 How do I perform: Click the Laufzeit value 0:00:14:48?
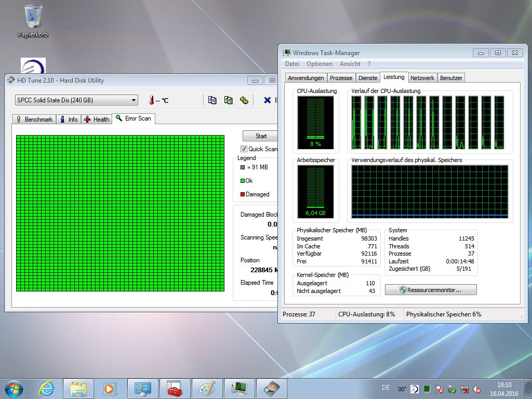point(460,261)
